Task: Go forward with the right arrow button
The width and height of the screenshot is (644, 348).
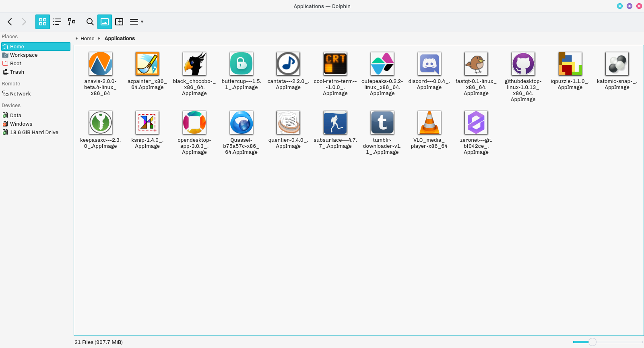Action: [24, 22]
